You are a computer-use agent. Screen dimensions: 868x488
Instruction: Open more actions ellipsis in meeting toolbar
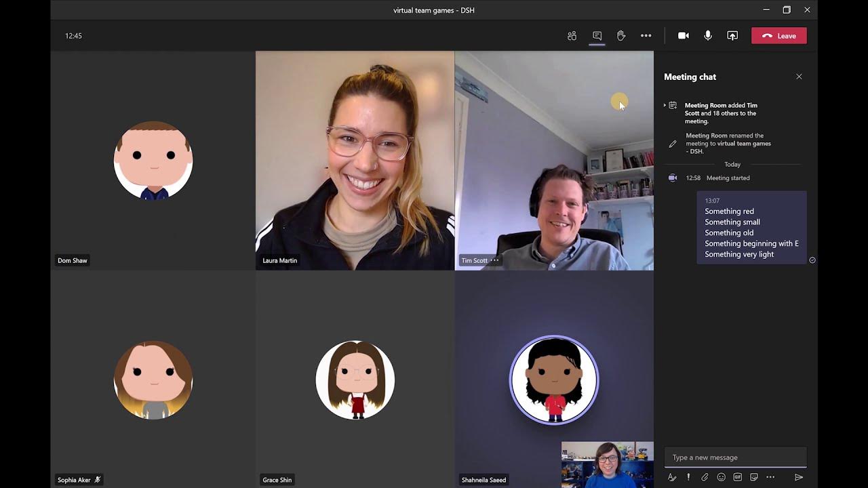point(646,36)
